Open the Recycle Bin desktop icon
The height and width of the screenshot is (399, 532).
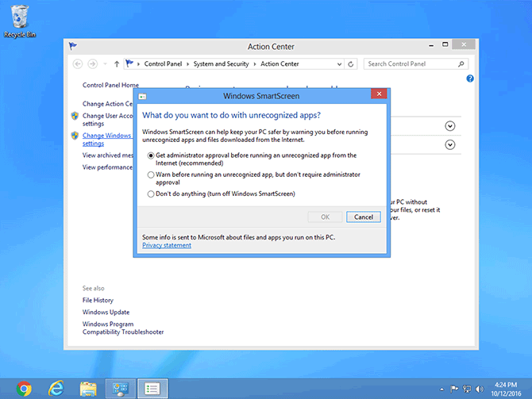pyautogui.click(x=19, y=21)
